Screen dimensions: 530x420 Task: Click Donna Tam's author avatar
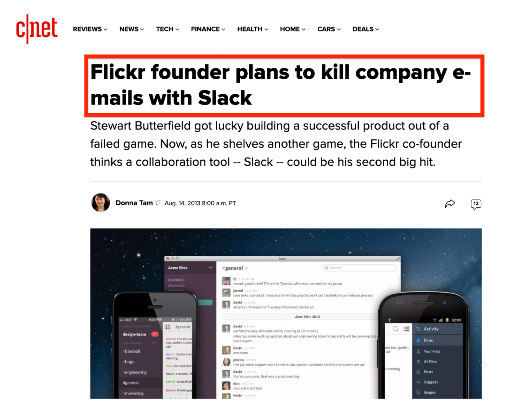(101, 203)
